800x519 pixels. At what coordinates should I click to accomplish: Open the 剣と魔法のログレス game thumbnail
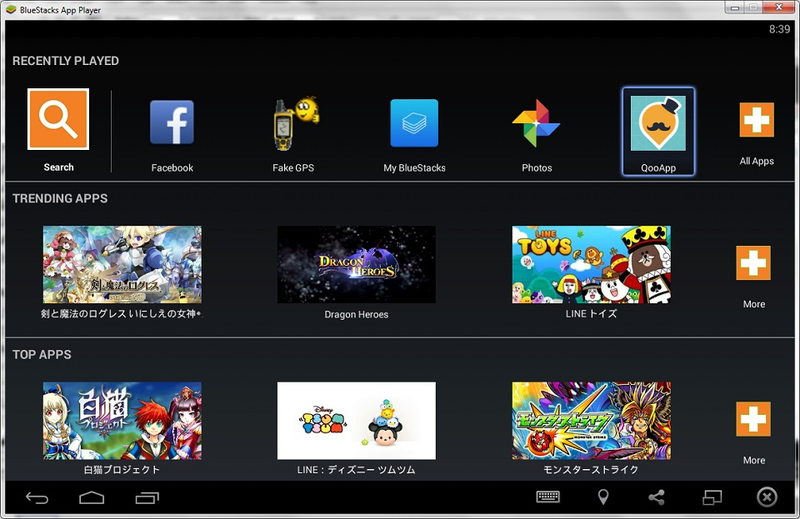click(x=122, y=264)
